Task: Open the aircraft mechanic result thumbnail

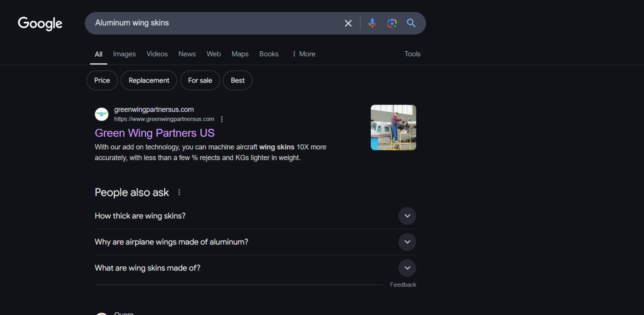Action: 393,127
